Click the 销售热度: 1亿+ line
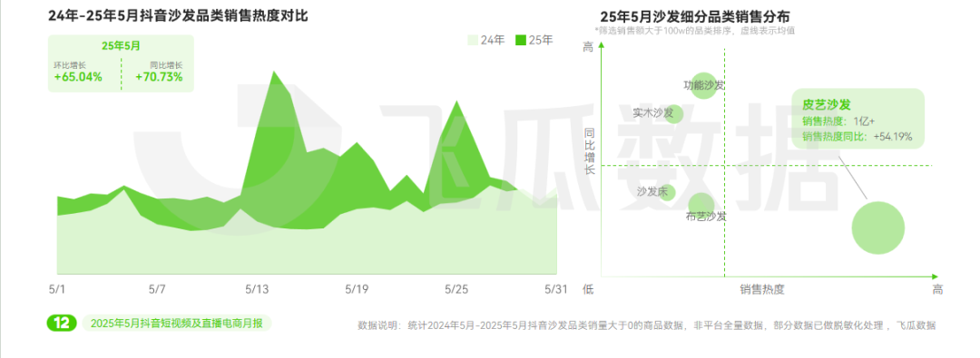 click(838, 121)
